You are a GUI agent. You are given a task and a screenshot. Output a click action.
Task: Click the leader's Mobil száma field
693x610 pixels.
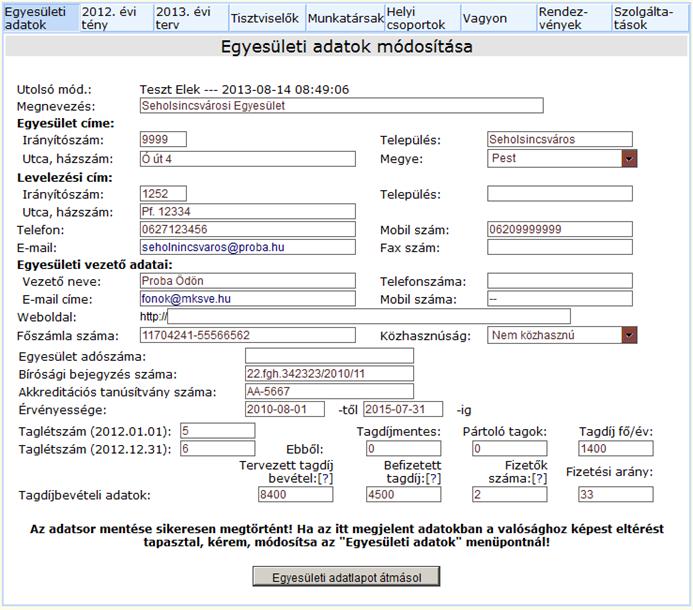[x=560, y=298]
